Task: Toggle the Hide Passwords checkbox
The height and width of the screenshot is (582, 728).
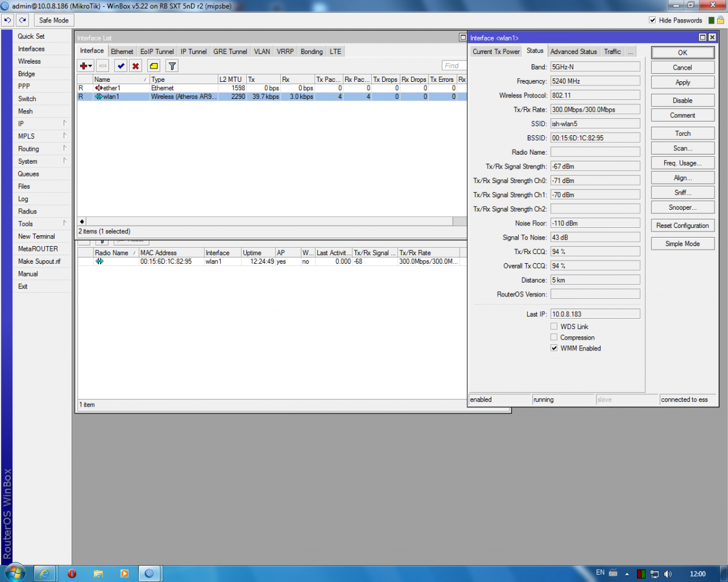Action: click(653, 21)
